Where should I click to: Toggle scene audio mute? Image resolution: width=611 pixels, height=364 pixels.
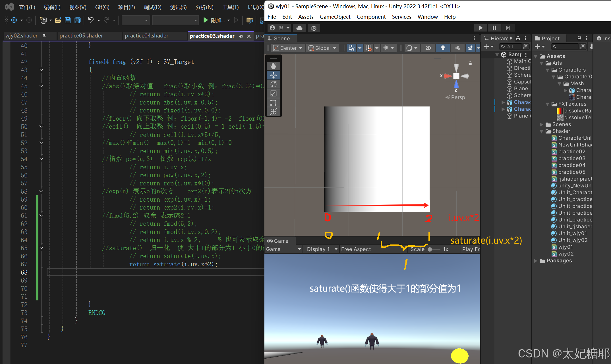(x=457, y=48)
